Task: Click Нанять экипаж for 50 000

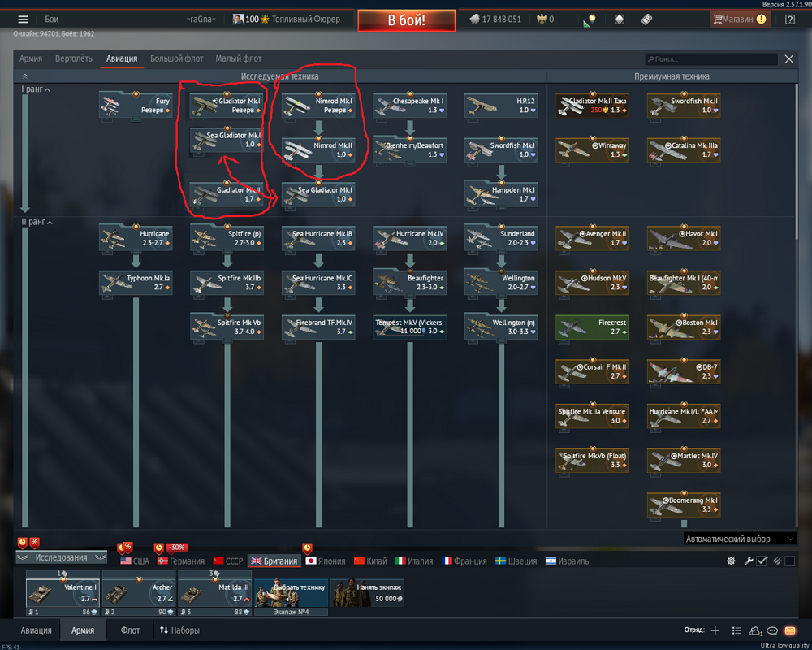Action: (368, 593)
